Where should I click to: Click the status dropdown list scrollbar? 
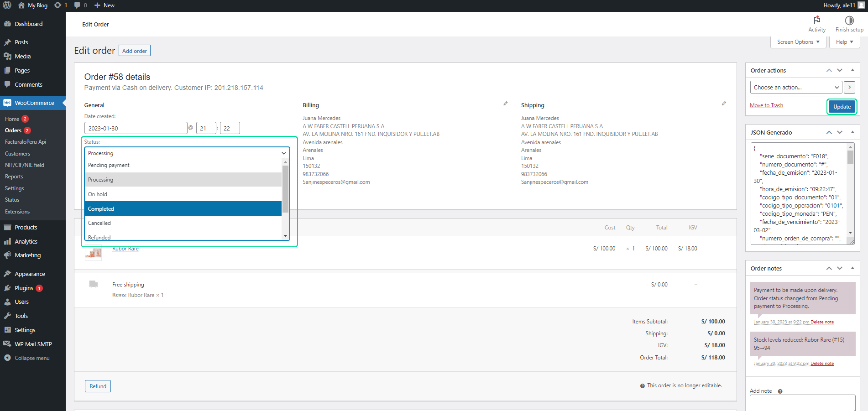pyautogui.click(x=285, y=189)
